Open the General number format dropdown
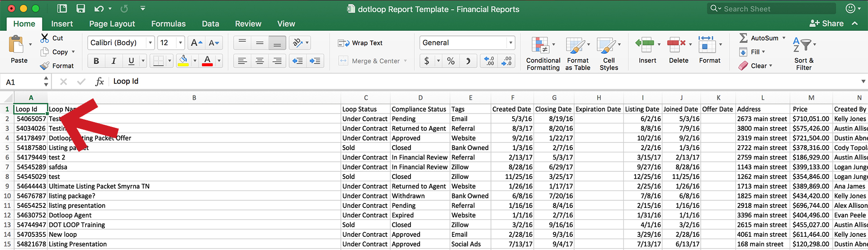 coord(510,43)
